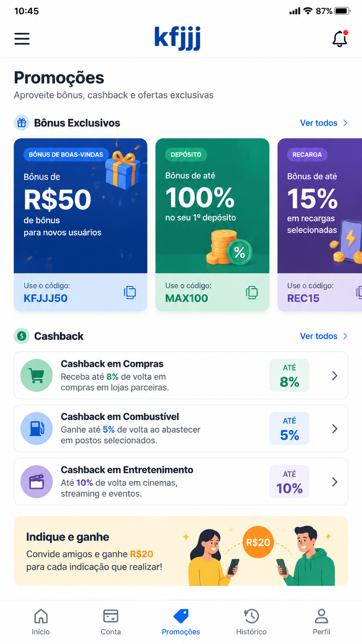The height and width of the screenshot is (644, 362).
Task: Open the notifications bell
Action: (340, 39)
